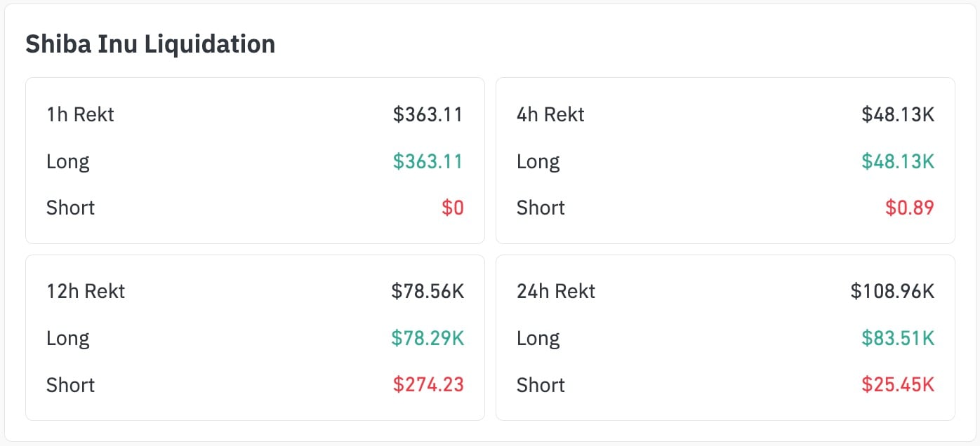Select the 12h Rekt label
980x446 pixels.
tap(86, 292)
